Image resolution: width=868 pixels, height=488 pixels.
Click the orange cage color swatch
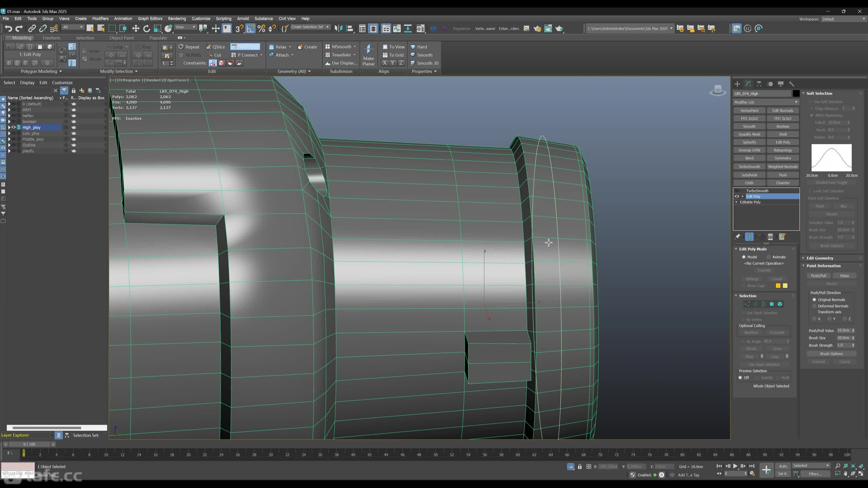[778, 286]
